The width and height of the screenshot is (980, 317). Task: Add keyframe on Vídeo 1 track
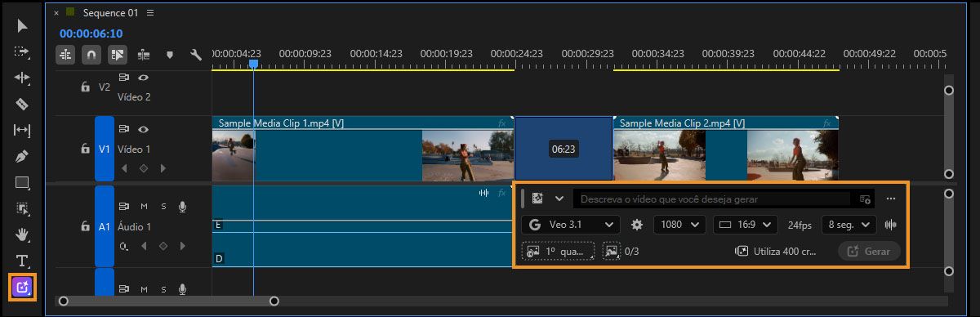tap(143, 168)
